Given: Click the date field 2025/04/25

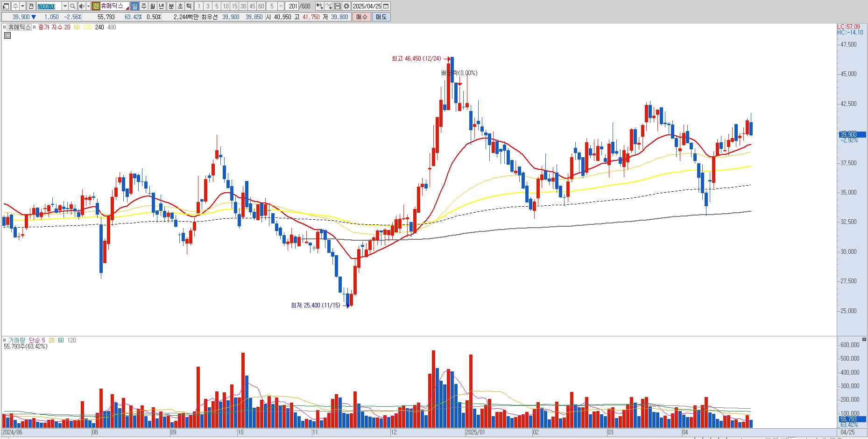Looking at the screenshot, I should [x=367, y=6].
